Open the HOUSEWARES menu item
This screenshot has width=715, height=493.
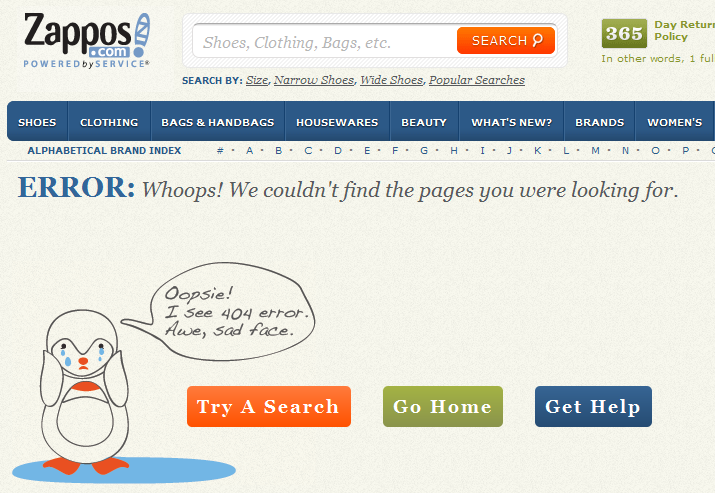(337, 121)
